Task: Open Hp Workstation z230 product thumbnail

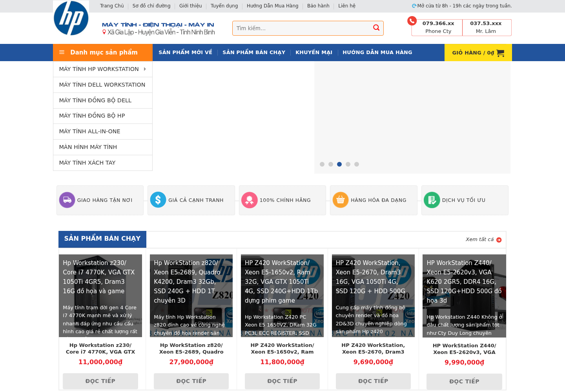Action: click(100, 296)
